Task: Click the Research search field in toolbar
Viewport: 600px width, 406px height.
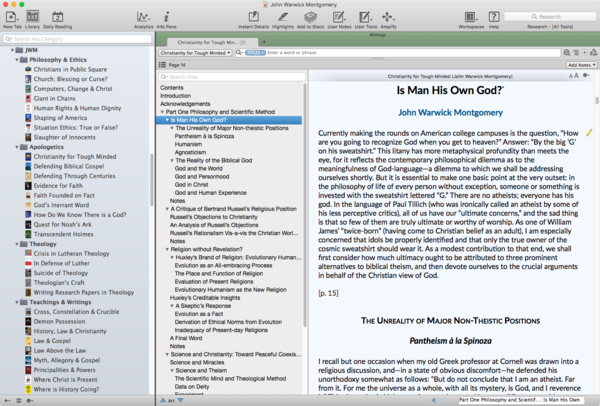Action: pyautogui.click(x=550, y=17)
